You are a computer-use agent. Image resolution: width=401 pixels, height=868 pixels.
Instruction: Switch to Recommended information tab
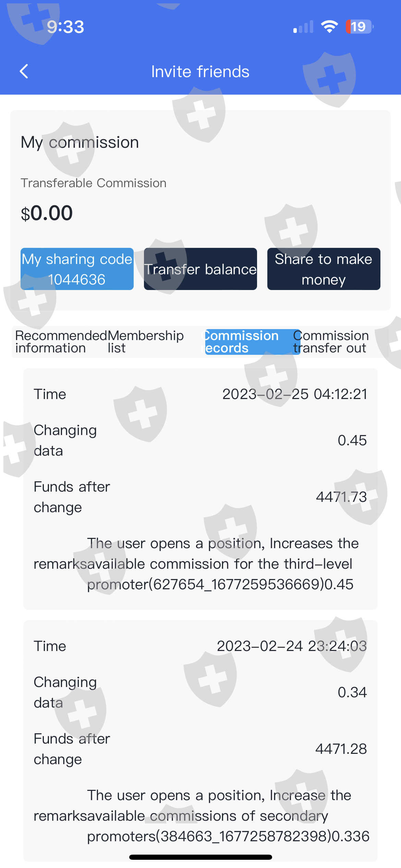click(61, 342)
